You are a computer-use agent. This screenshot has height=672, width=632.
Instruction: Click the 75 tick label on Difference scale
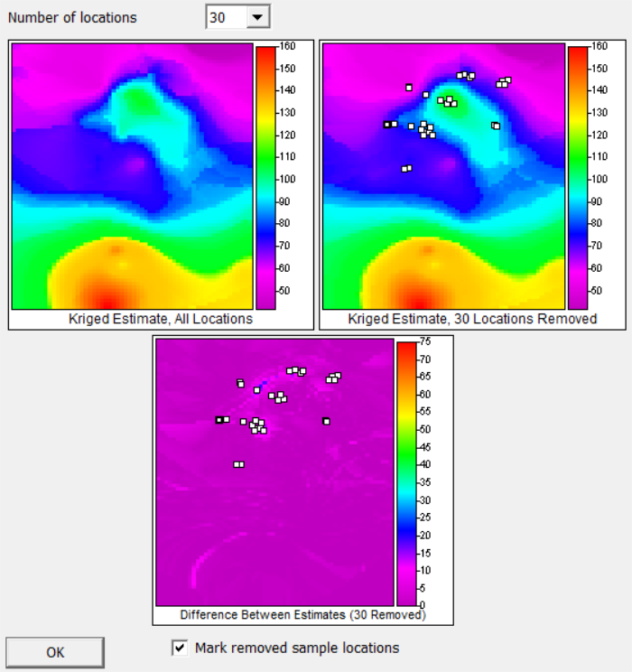click(425, 341)
